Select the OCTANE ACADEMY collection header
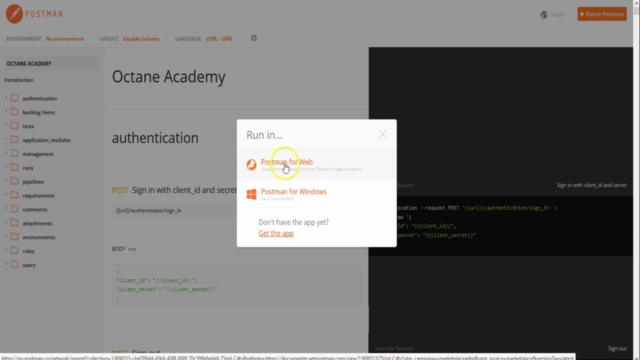This screenshot has height=360, width=640. pos(51,64)
